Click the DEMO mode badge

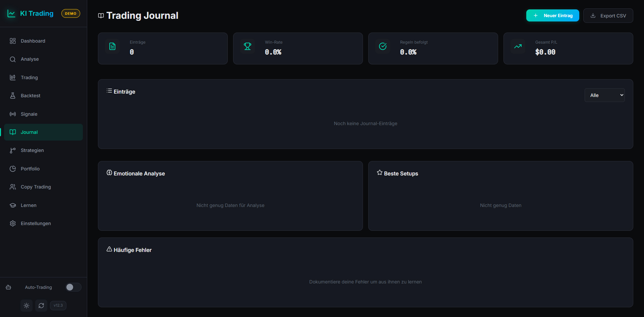coord(70,13)
